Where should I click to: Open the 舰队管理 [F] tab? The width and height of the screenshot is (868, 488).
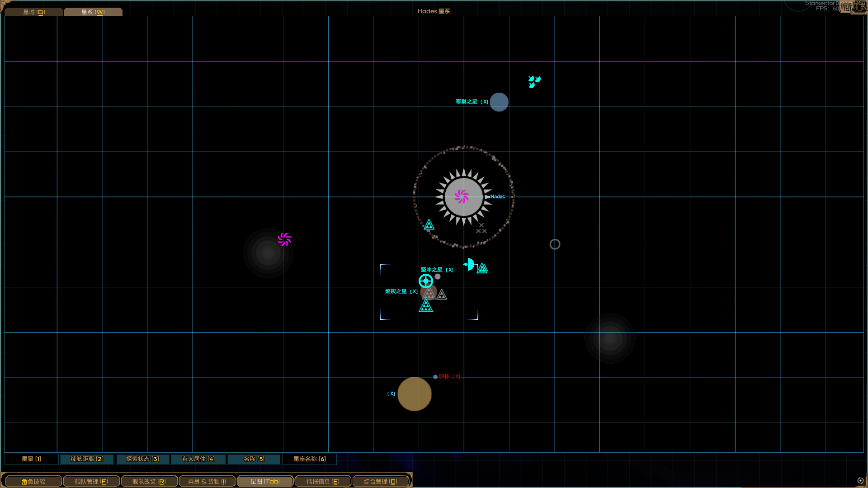click(91, 482)
